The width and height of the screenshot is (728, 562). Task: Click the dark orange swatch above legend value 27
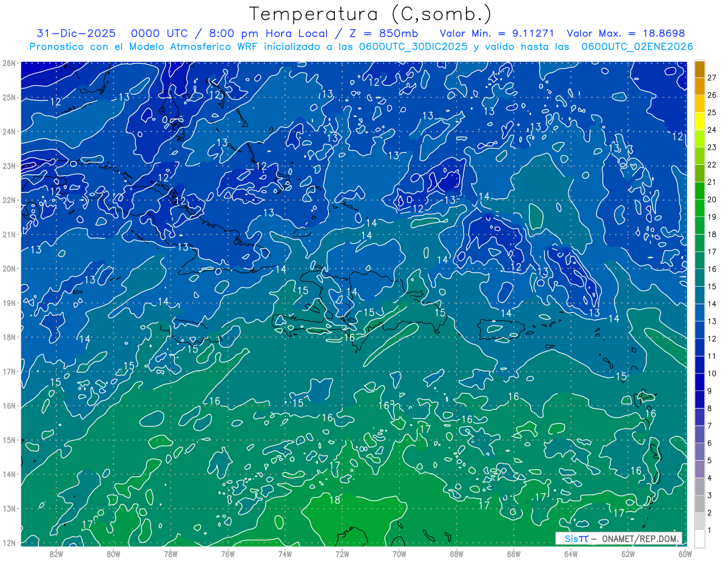click(700, 70)
